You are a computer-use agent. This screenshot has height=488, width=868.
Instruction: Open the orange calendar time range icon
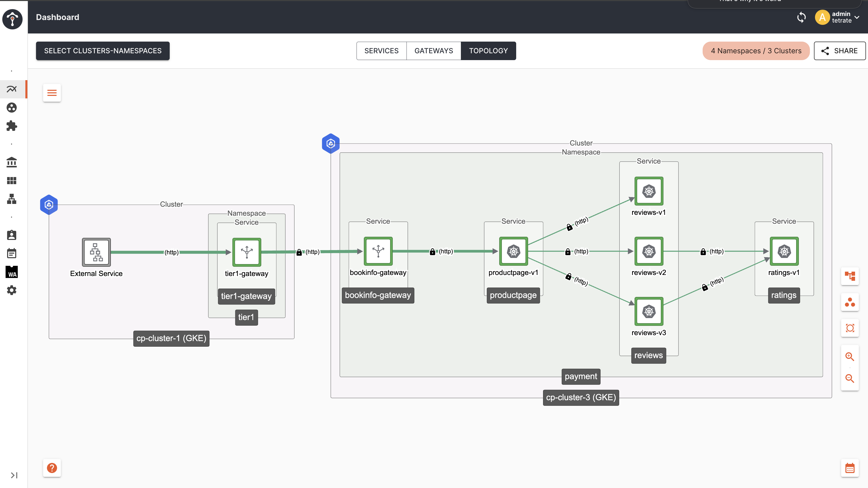[850, 468]
